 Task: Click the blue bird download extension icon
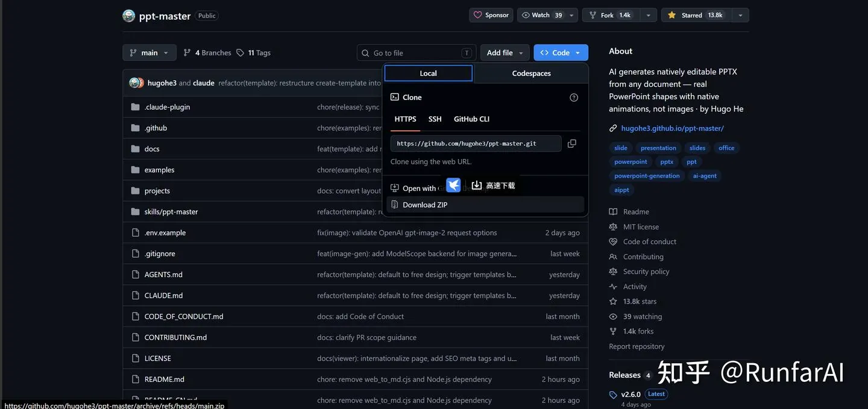pos(453,185)
